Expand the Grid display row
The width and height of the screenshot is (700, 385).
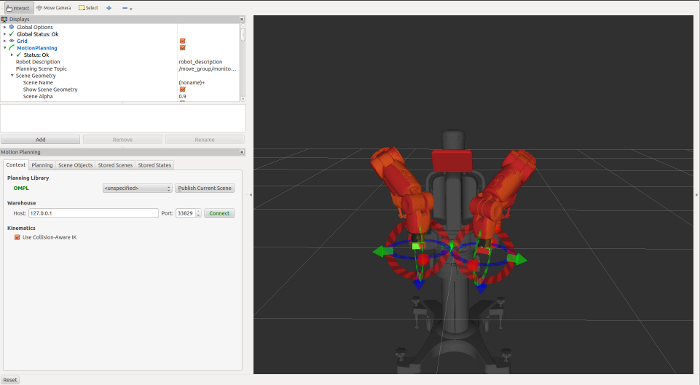[x=5, y=41]
